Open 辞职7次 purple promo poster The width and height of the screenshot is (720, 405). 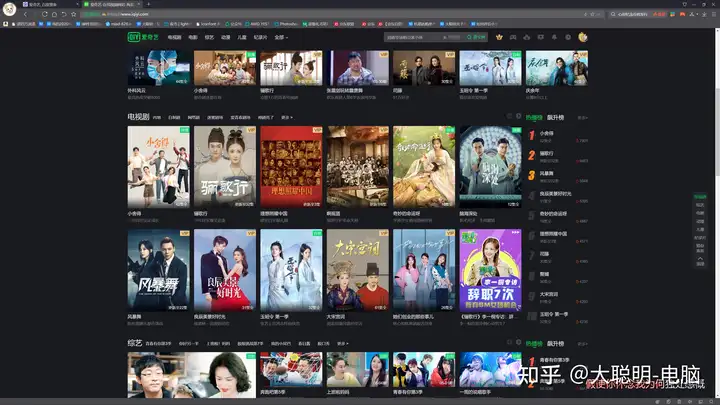click(490, 270)
